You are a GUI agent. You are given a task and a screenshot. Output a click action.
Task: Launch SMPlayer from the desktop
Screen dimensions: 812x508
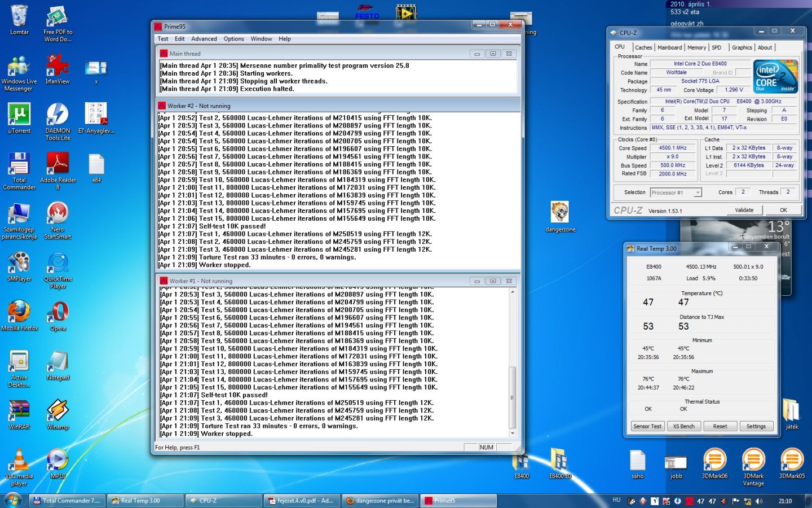pyautogui.click(x=19, y=266)
